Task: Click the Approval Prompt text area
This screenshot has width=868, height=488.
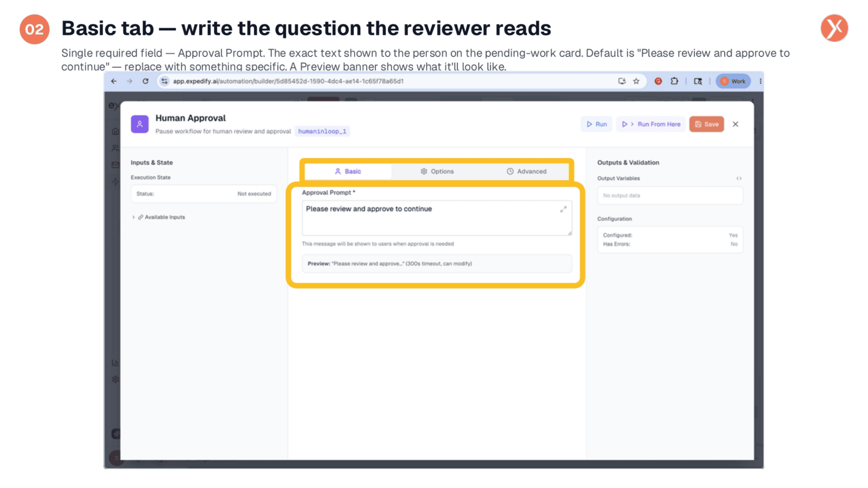Action: click(437, 218)
